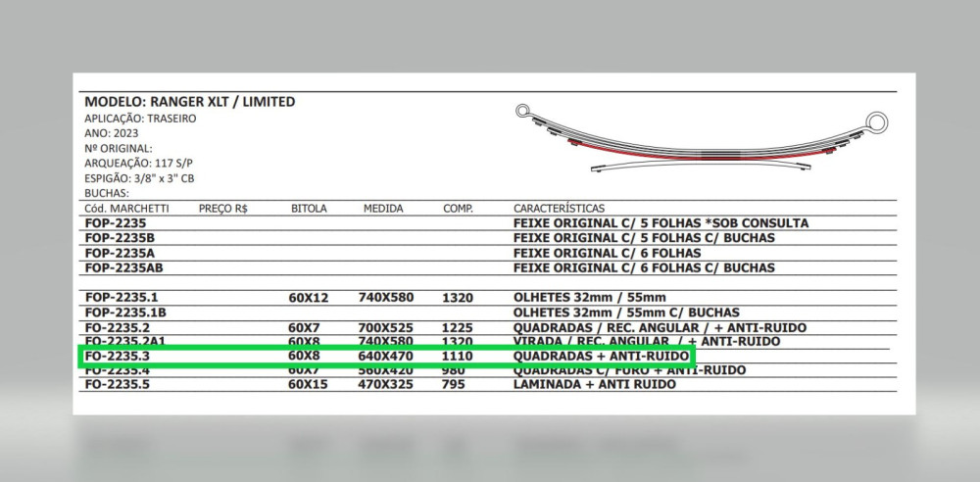Image resolution: width=980 pixels, height=482 pixels.
Task: Click the 1320 value in FOP-2235.1 row
Action: pos(458,298)
